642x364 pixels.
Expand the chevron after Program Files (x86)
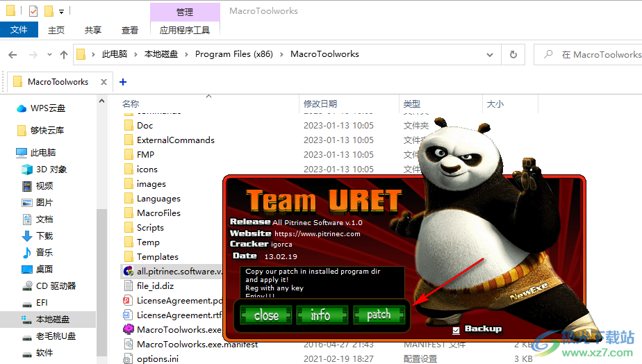281,54
